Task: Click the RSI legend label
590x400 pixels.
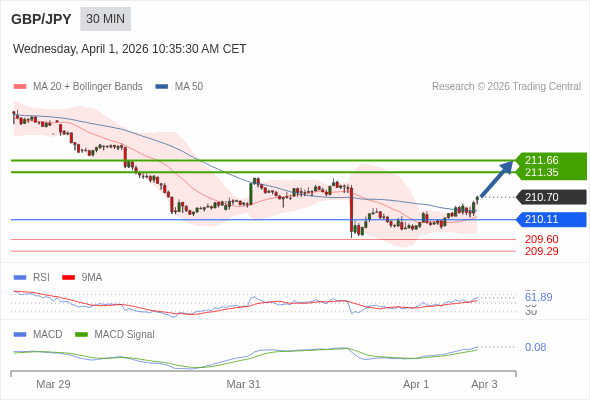Action: [x=41, y=278]
